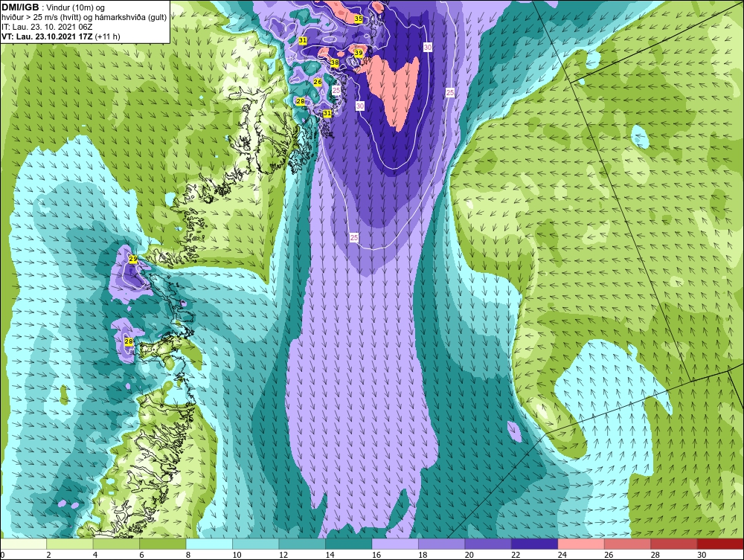
Task: Pick the 28–30 m/s red legend swatch
Action: tap(674, 544)
